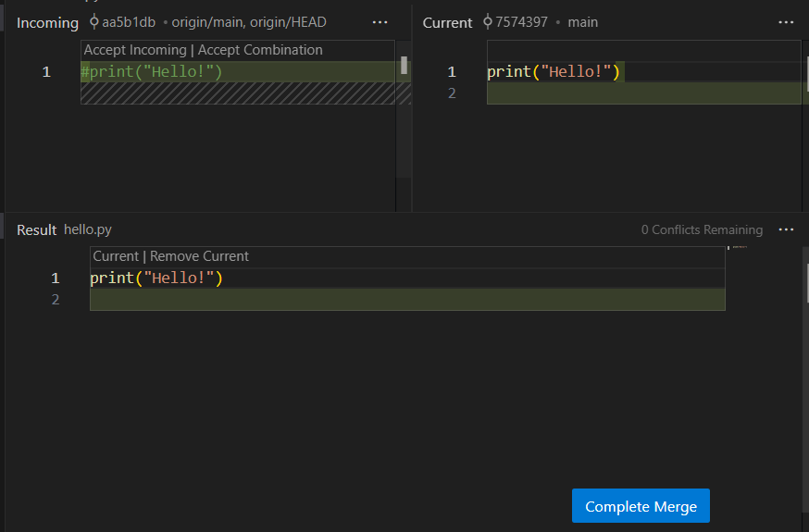This screenshot has width=809, height=532.
Task: Click the Complete Merge button
Action: [641, 506]
